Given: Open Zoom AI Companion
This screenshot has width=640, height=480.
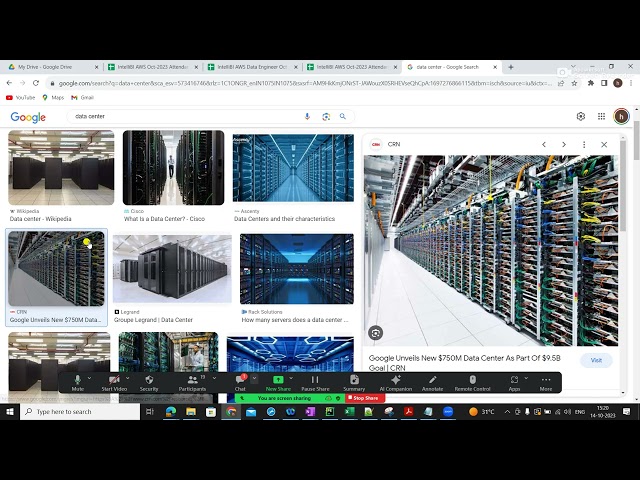Looking at the screenshot, I should pos(396,383).
